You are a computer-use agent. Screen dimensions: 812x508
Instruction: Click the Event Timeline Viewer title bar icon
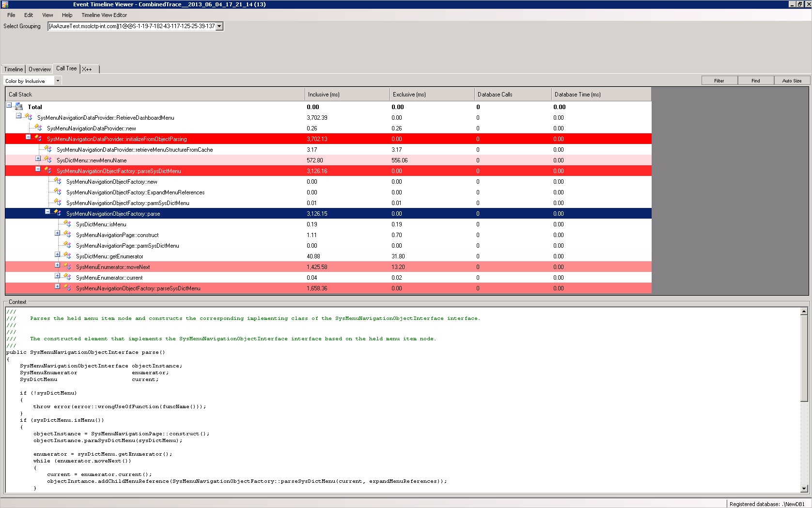(x=5, y=4)
